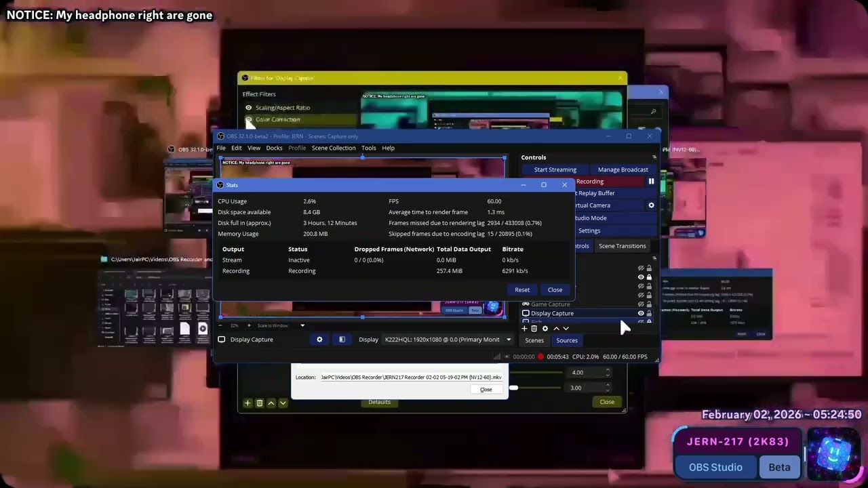Switch to the Scenes tab

point(534,340)
